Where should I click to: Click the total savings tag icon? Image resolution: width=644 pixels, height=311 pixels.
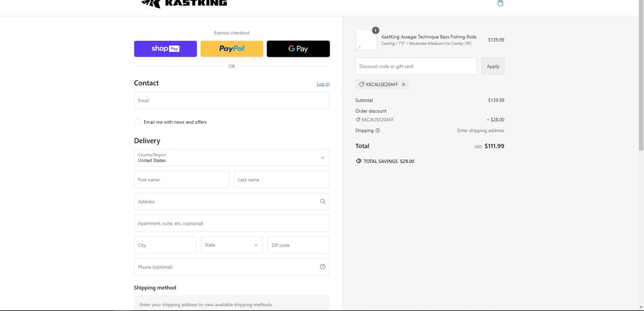pos(358,161)
